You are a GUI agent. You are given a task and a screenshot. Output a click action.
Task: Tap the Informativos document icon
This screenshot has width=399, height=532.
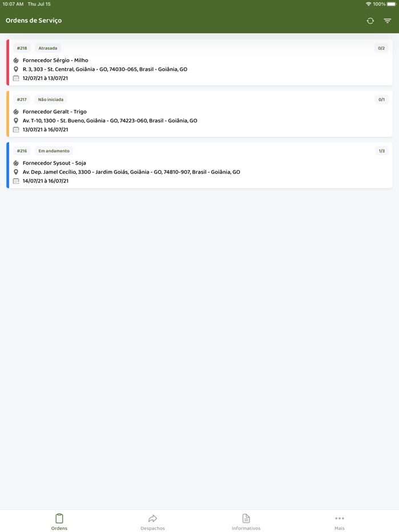[246, 518]
